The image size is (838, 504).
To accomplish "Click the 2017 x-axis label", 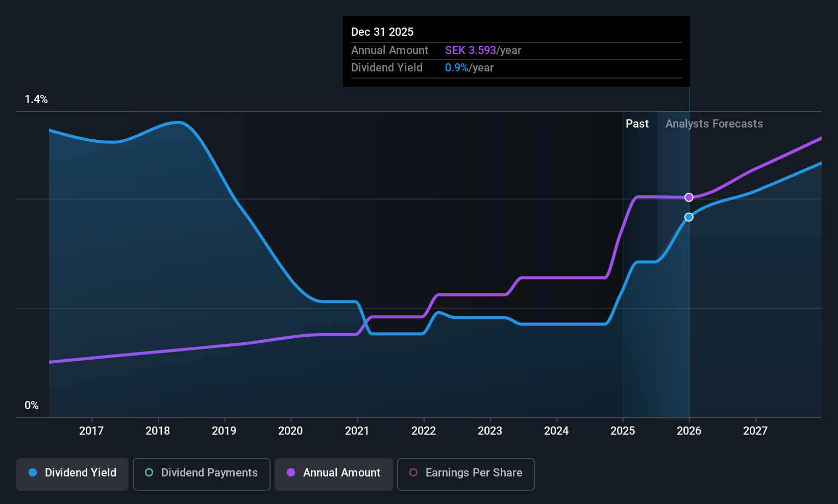I will (x=91, y=431).
